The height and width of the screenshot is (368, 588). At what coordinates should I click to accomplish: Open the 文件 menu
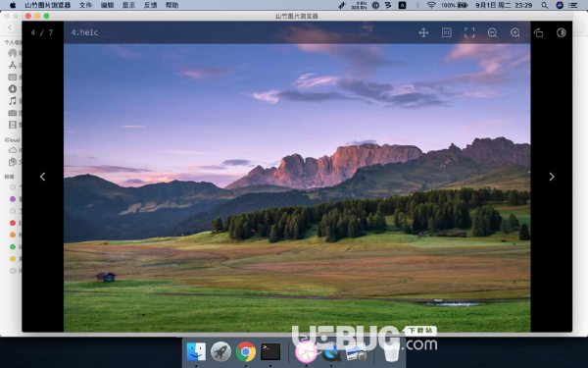pos(85,5)
